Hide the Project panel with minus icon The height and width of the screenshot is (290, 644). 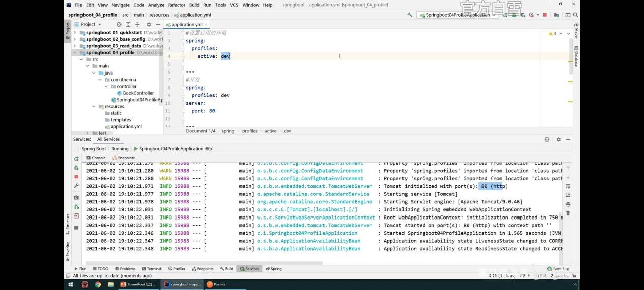158,24
